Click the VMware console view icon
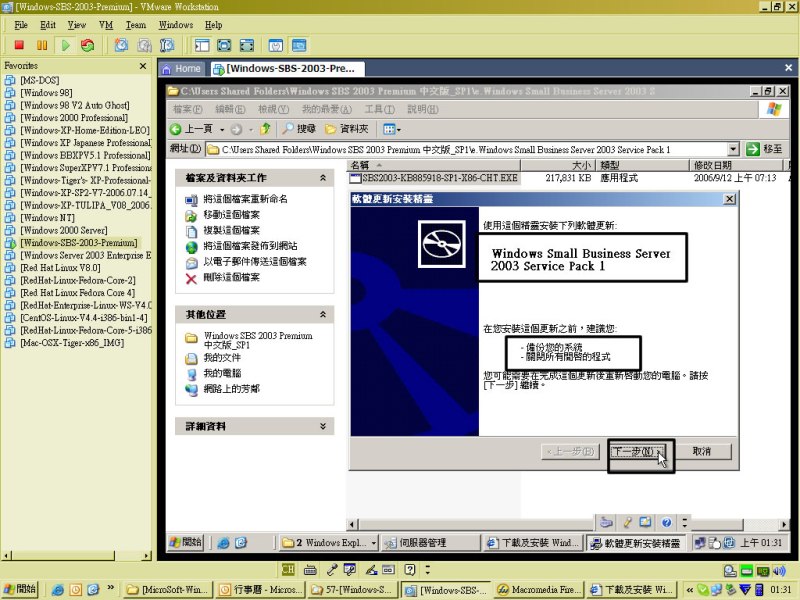Screen dimensions: 800x600 pyautogui.click(x=299, y=45)
